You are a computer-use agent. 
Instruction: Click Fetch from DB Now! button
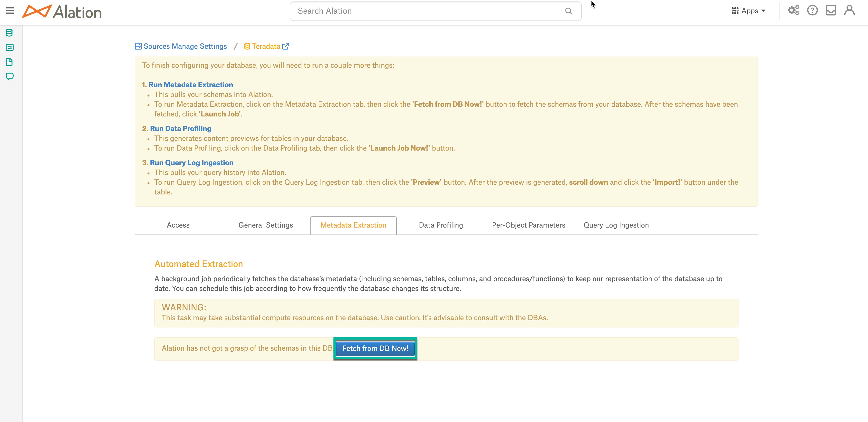tap(375, 348)
